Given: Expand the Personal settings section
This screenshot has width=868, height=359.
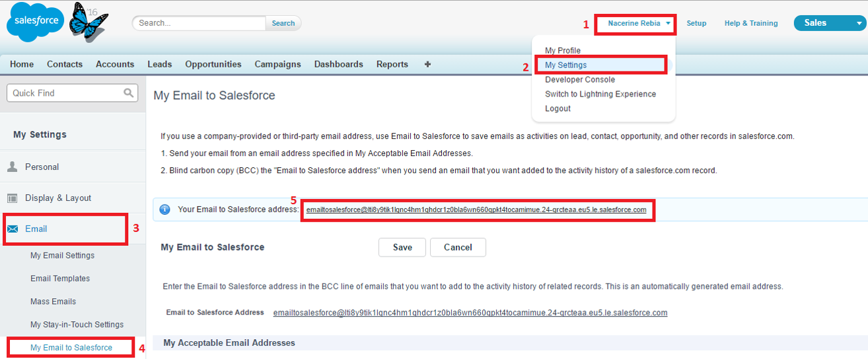Looking at the screenshot, I should click(x=42, y=167).
